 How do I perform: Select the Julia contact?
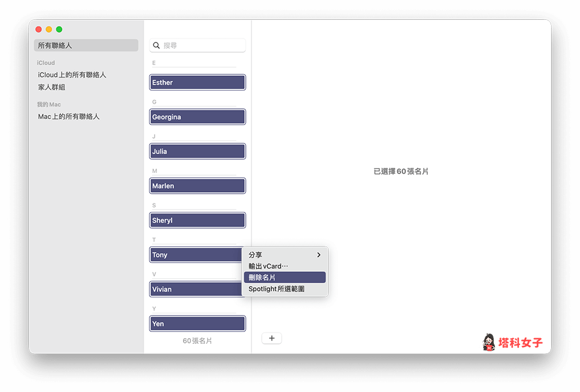pos(198,151)
